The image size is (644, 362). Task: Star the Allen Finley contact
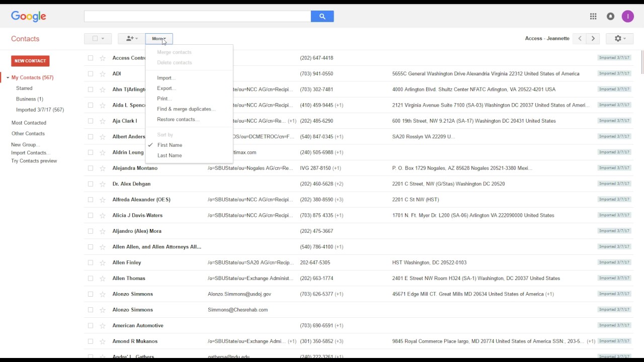[103, 262]
